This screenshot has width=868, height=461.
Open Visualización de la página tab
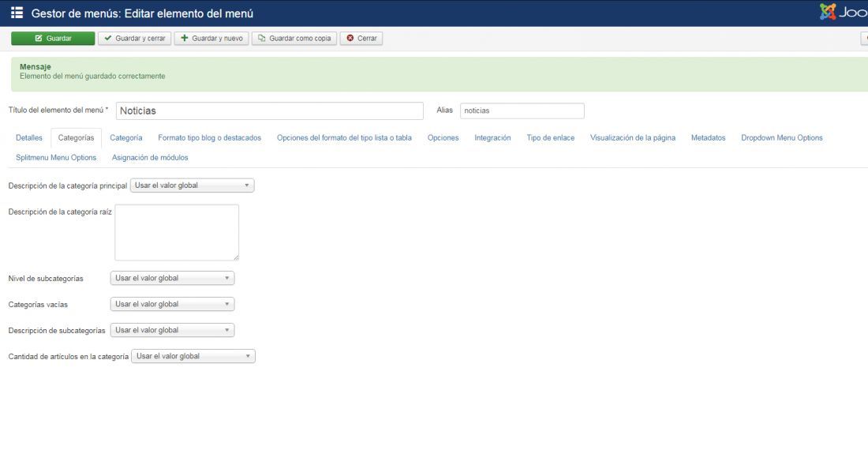click(x=632, y=138)
